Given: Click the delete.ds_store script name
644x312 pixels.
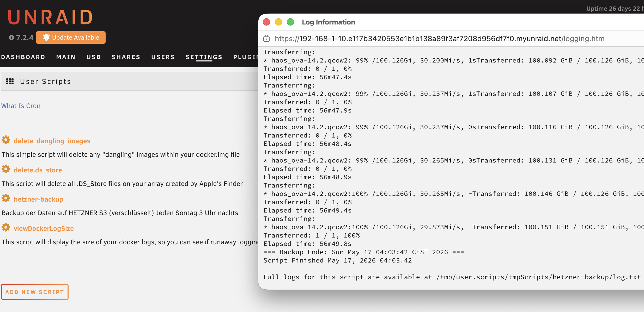Looking at the screenshot, I should (x=38, y=170).
